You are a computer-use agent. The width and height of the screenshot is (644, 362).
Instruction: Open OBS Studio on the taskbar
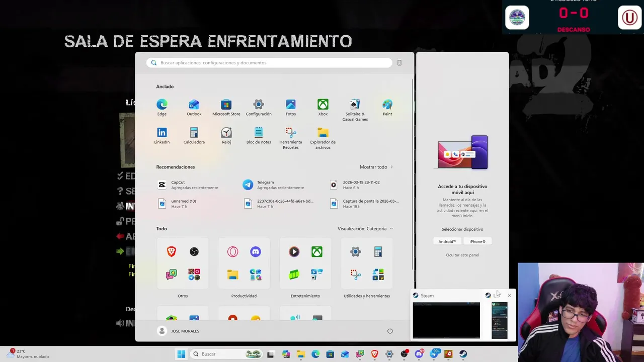(404, 354)
